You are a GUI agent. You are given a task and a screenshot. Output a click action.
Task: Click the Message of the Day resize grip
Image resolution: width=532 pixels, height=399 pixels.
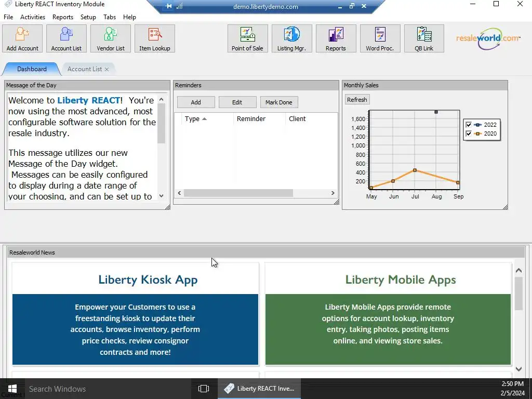(x=167, y=207)
